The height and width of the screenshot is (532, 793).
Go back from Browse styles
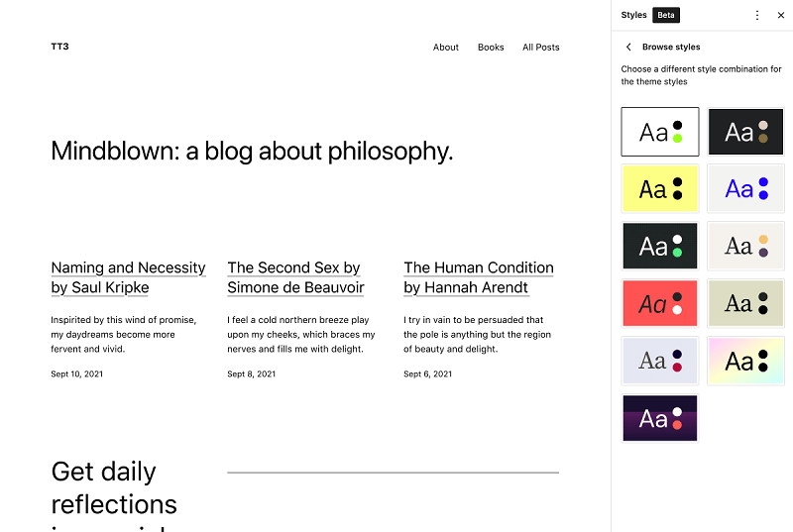pos(628,47)
